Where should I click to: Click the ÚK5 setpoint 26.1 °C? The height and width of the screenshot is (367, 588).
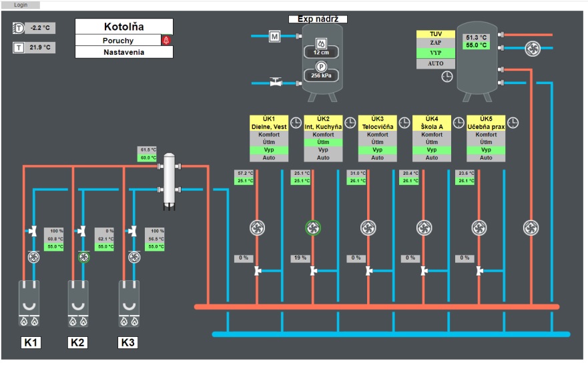click(465, 181)
